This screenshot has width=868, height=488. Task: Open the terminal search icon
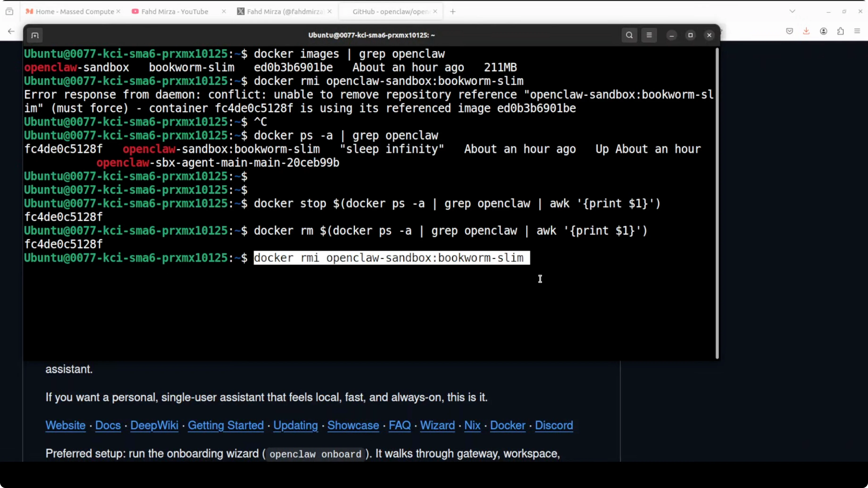pyautogui.click(x=629, y=35)
